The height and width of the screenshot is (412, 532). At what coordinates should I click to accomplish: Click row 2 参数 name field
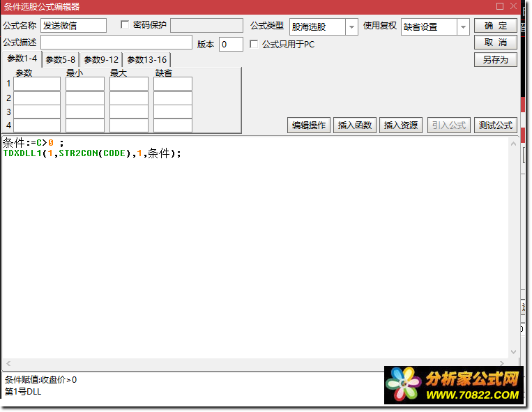[x=37, y=98]
